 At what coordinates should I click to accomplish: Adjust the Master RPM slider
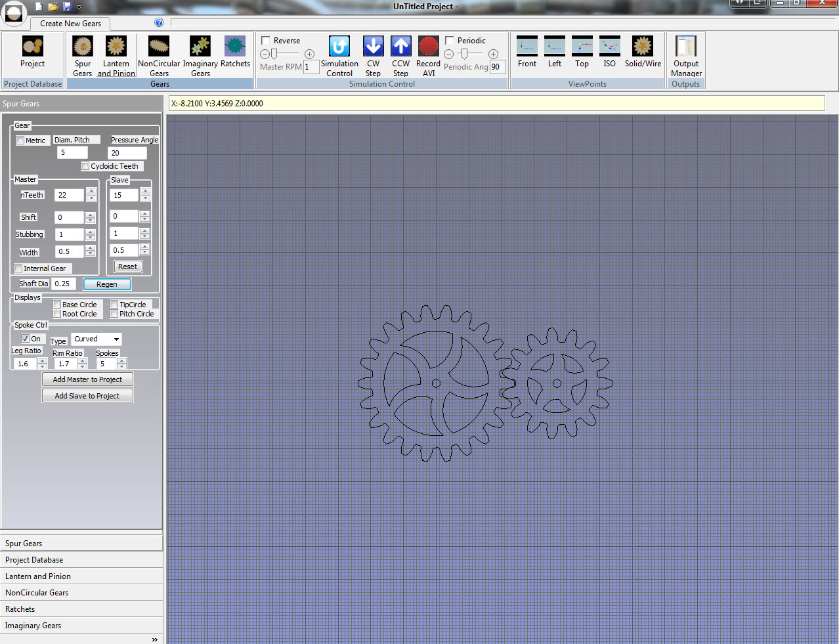pyautogui.click(x=274, y=54)
